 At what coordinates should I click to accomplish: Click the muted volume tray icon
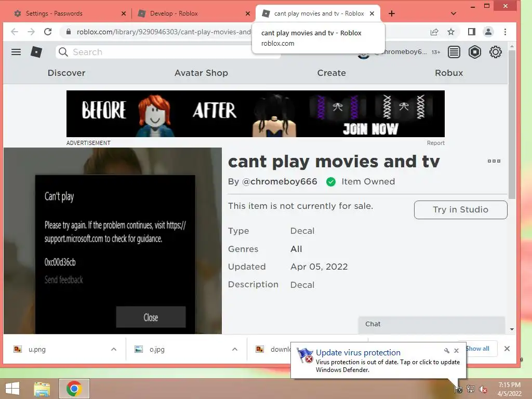pos(483,389)
